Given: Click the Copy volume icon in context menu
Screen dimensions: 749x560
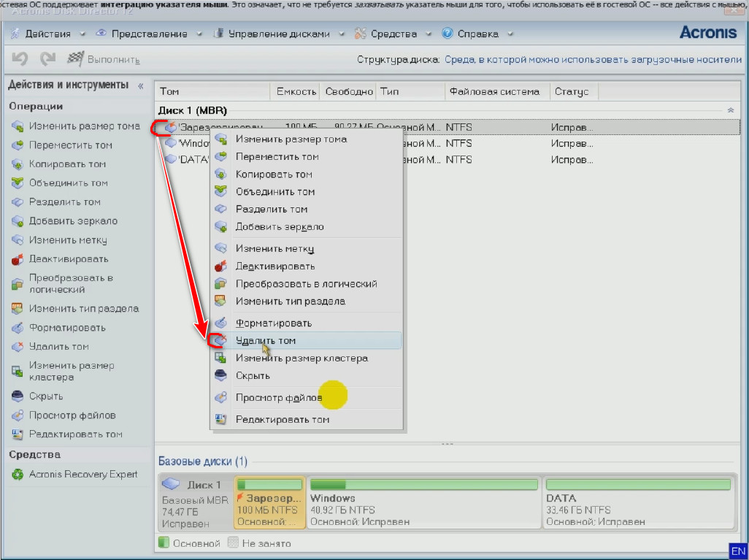Looking at the screenshot, I should [220, 174].
